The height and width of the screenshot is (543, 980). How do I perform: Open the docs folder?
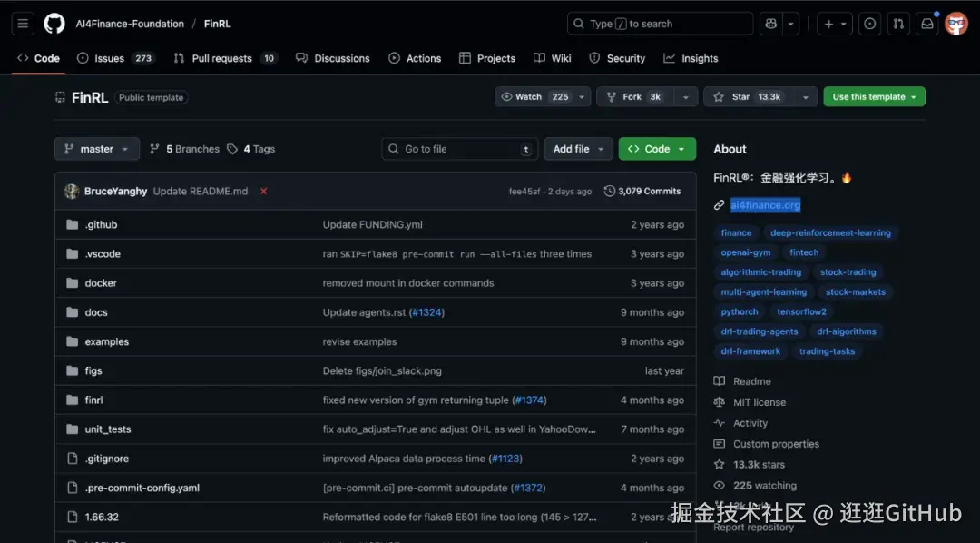coord(96,312)
